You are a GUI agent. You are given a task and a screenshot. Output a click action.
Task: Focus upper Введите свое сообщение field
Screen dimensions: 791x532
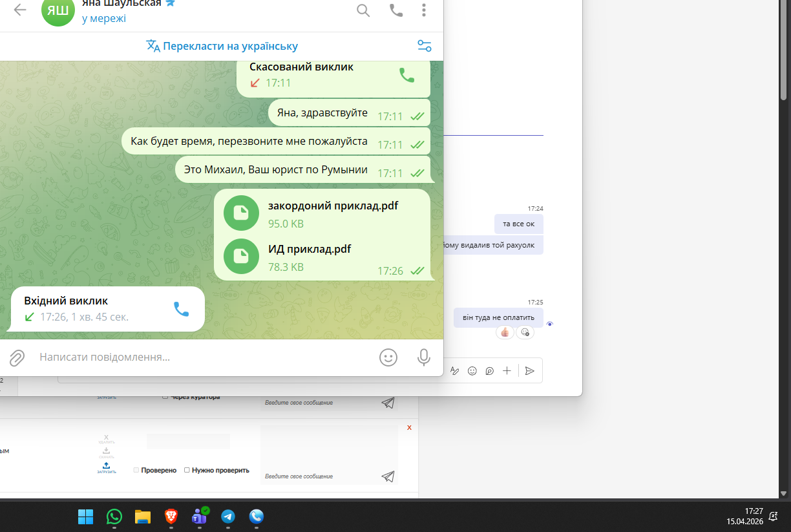[x=321, y=402]
